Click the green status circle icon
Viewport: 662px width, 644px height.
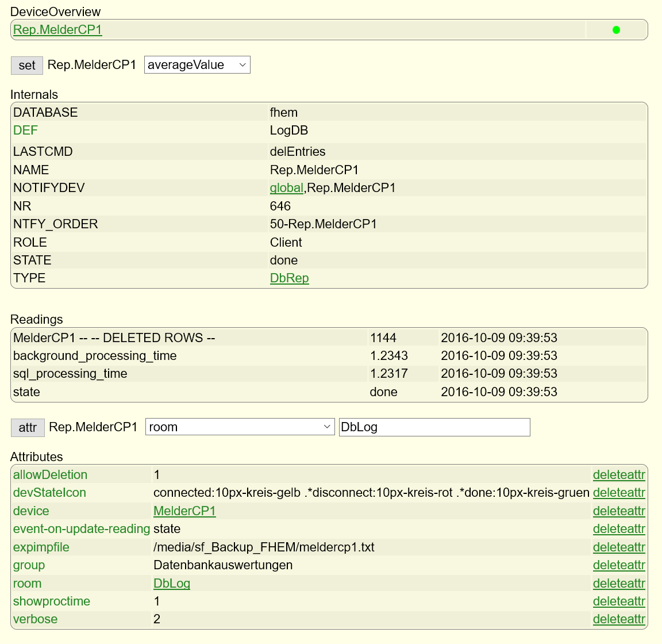coord(616,30)
